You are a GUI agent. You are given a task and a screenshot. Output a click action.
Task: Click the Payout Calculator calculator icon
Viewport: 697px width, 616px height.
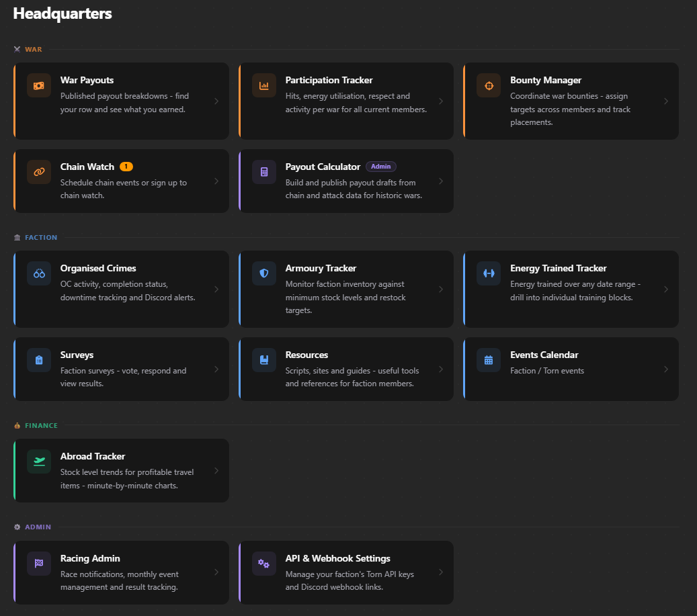click(x=264, y=172)
